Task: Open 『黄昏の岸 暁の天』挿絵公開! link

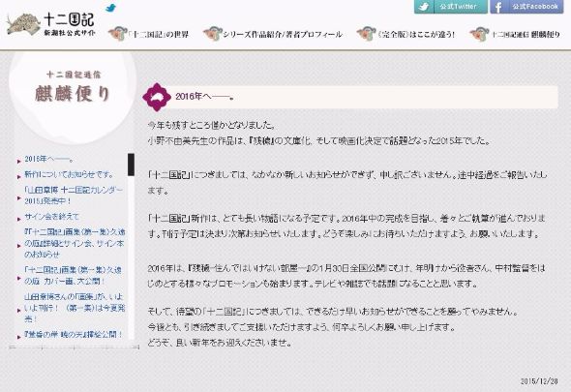Action: pyautogui.click(x=74, y=335)
